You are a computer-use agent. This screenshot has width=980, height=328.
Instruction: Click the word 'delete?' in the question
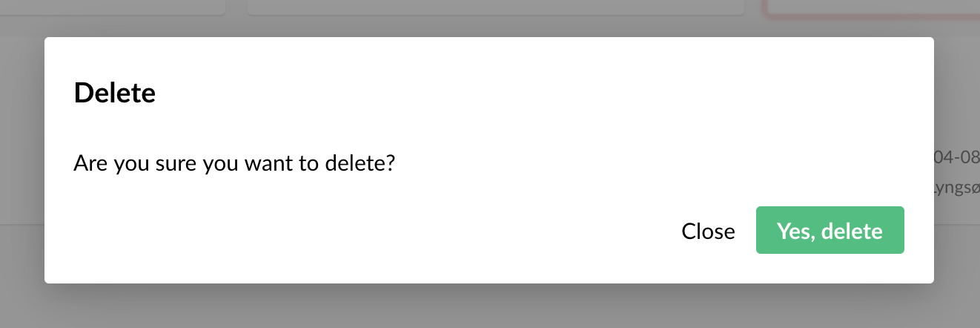click(x=360, y=163)
